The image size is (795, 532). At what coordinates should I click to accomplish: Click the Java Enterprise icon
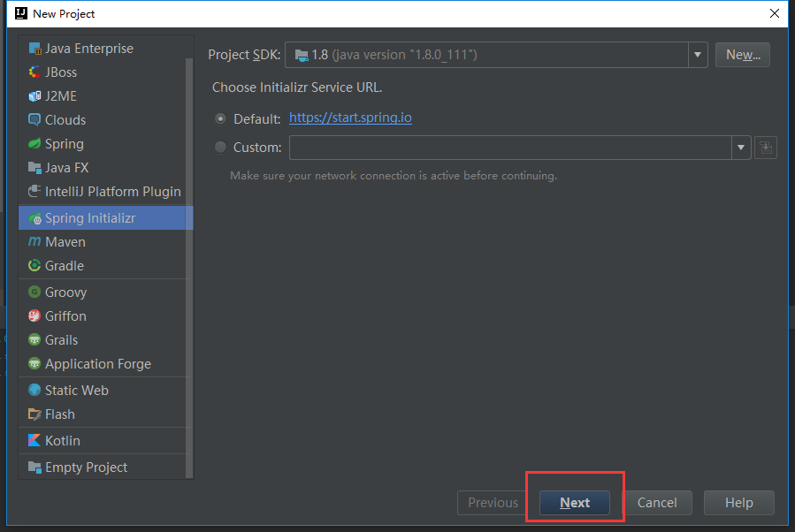point(34,49)
